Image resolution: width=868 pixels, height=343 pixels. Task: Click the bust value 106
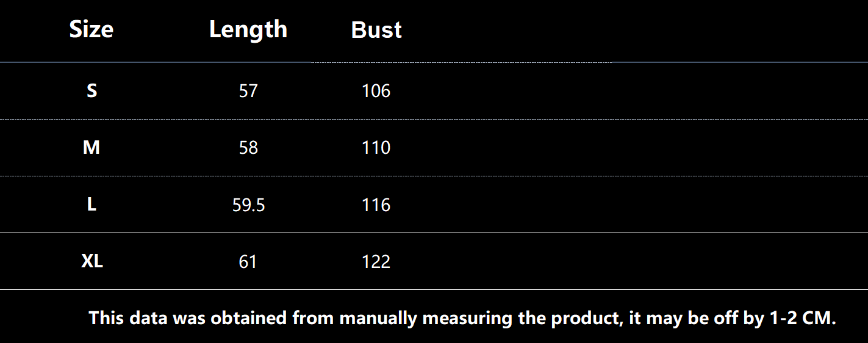pyautogui.click(x=376, y=92)
